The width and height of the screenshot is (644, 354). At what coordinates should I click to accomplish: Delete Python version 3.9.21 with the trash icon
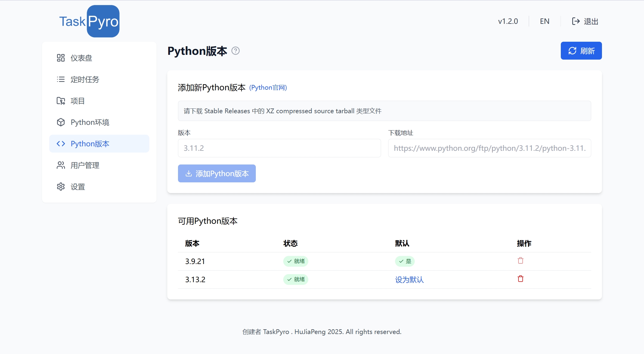521,261
